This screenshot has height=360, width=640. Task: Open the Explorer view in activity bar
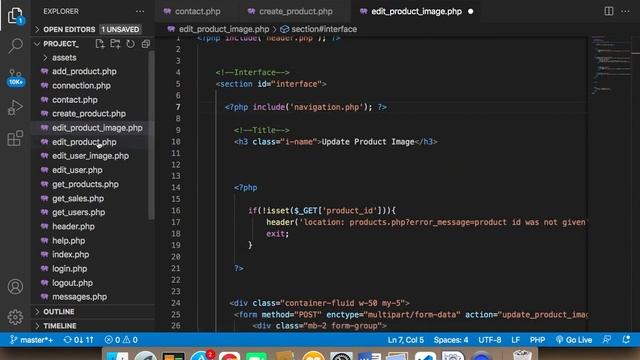pos(15,16)
